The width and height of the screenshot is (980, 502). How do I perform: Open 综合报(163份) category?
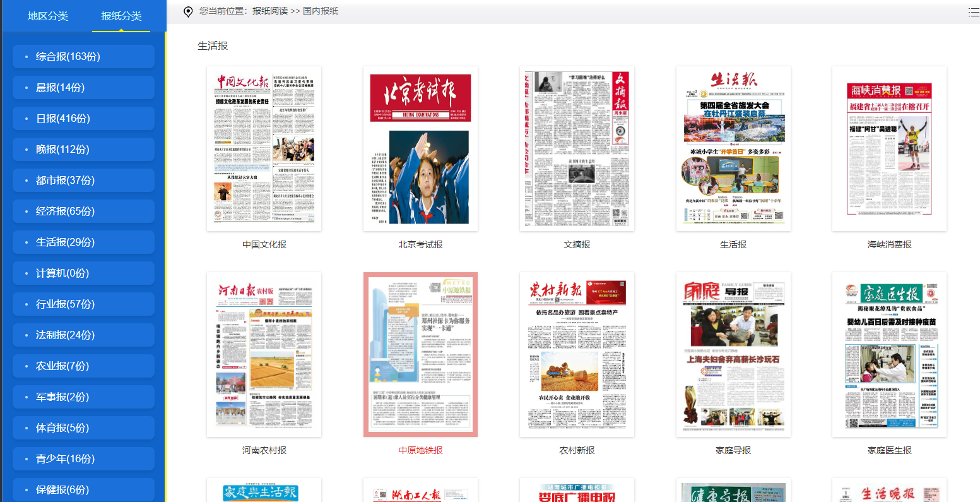[83, 57]
